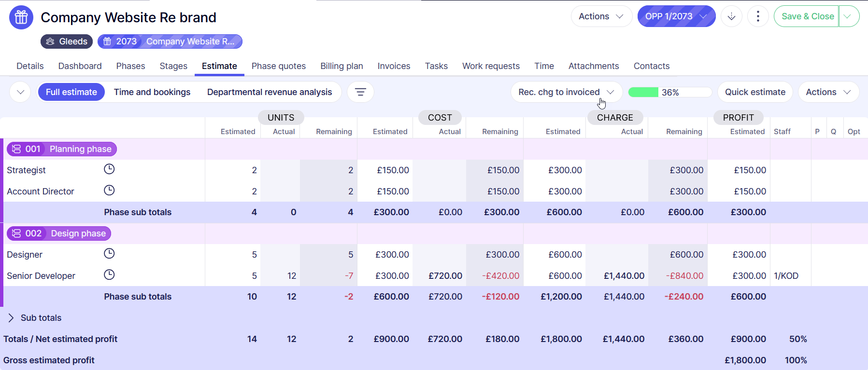868x370 pixels.
Task: Open the Rec. chg to invoiced dropdown
Action: (x=566, y=92)
